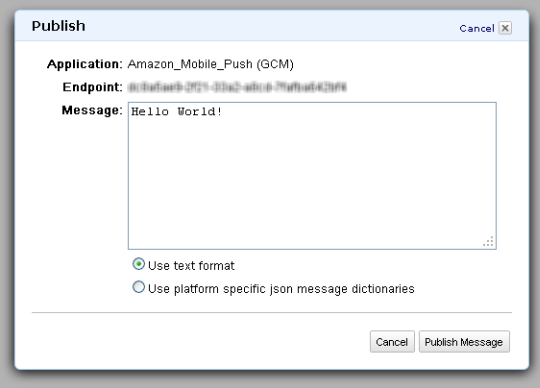This screenshot has width=540, height=388.
Task: Select the Use text format radio button
Action: [x=138, y=264]
